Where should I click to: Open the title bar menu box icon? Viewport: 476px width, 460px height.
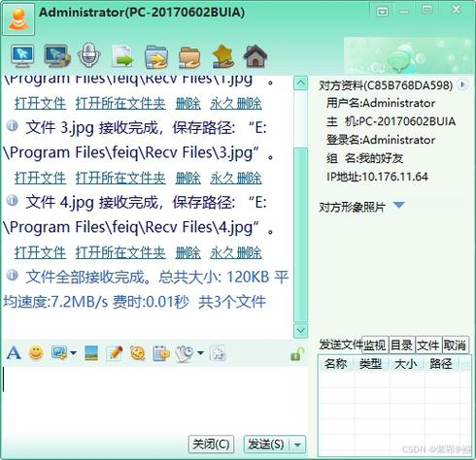click(382, 12)
